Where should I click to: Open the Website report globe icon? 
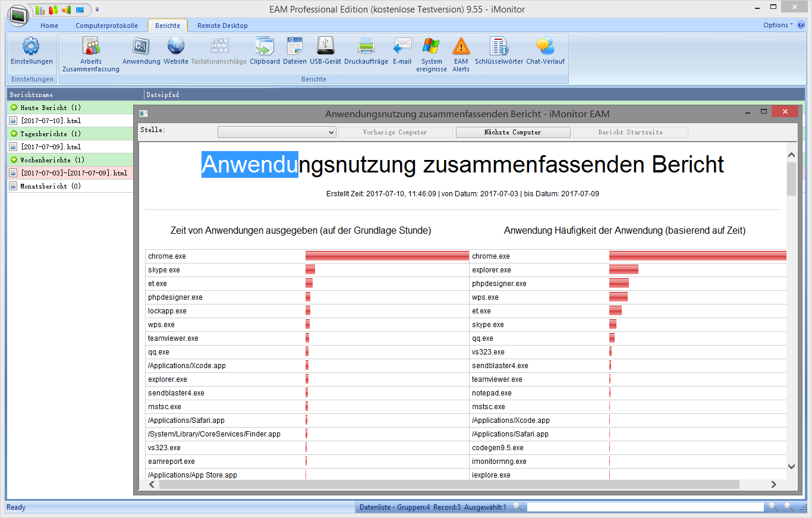[x=176, y=48]
